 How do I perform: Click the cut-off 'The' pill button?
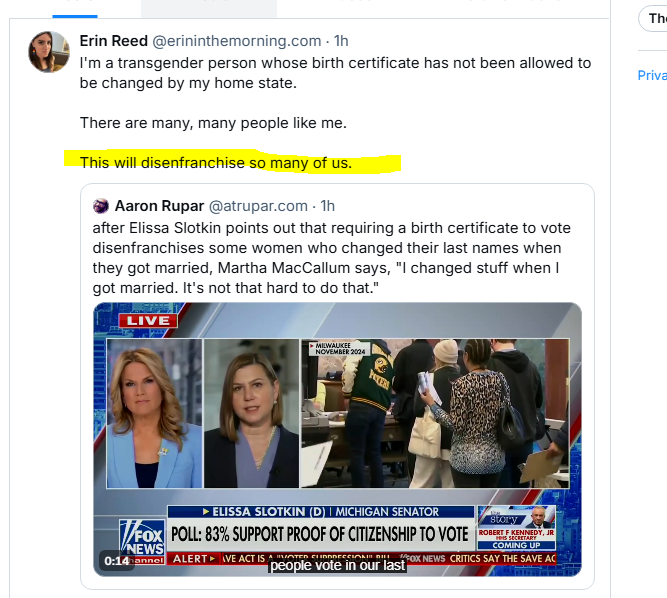pos(653,18)
